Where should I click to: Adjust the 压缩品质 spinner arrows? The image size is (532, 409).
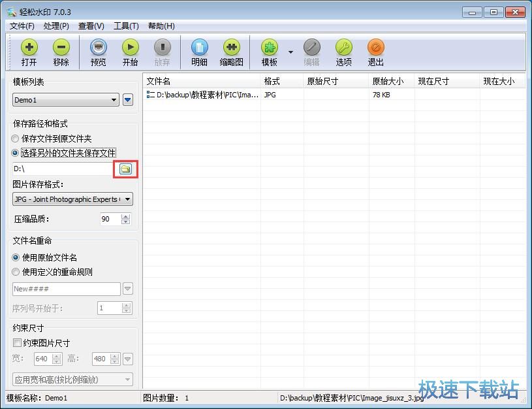pyautogui.click(x=125, y=219)
